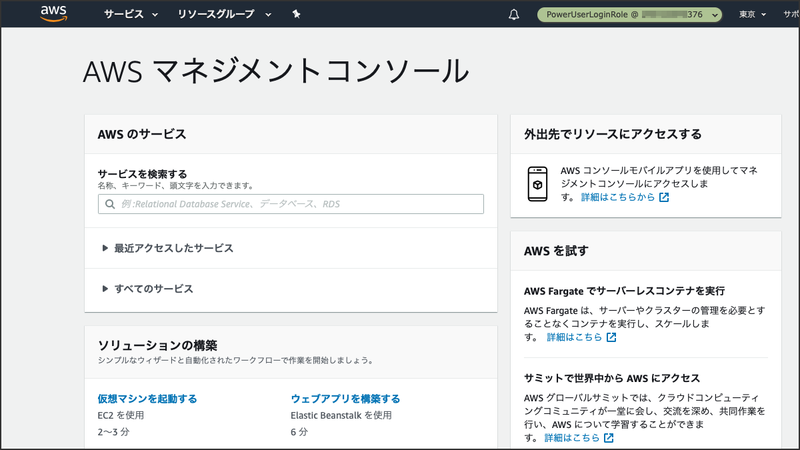Click the external link icon in the Fargate section

click(x=611, y=337)
